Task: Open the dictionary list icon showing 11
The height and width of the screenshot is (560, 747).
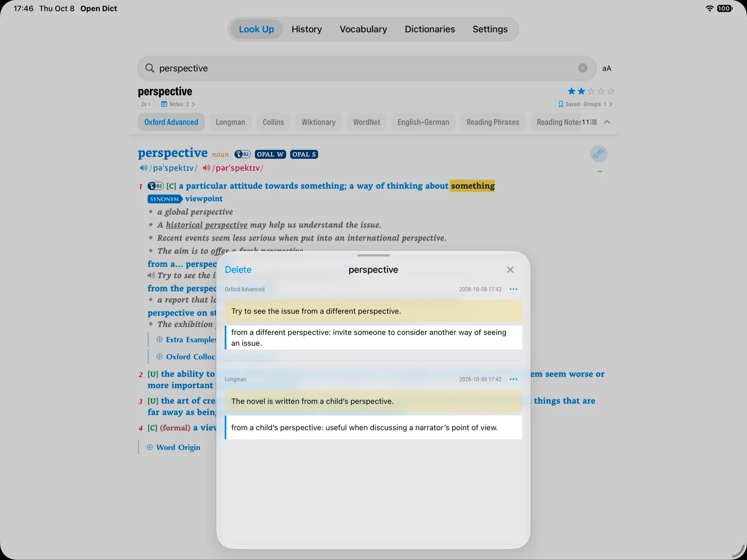Action: (x=590, y=122)
